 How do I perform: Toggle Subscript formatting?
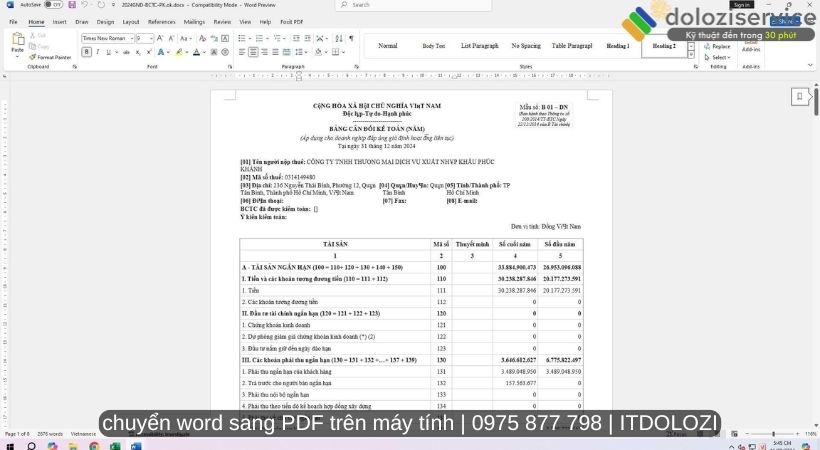pyautogui.click(x=138, y=52)
